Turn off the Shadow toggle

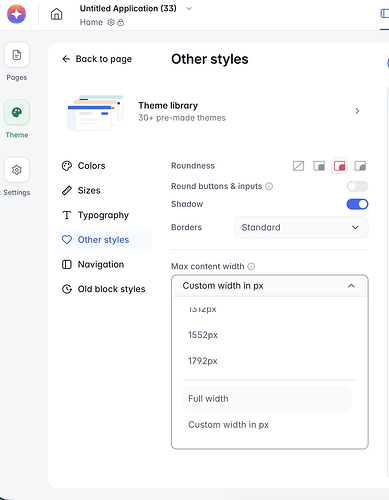click(357, 204)
